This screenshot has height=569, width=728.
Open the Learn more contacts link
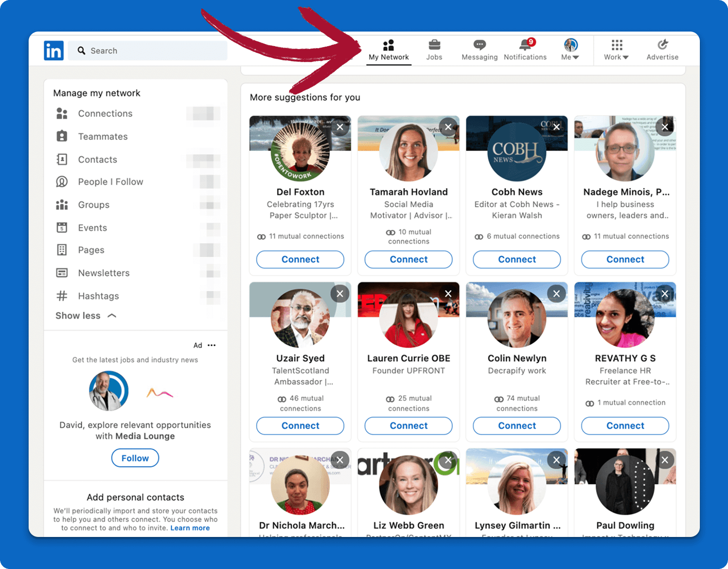tap(190, 528)
